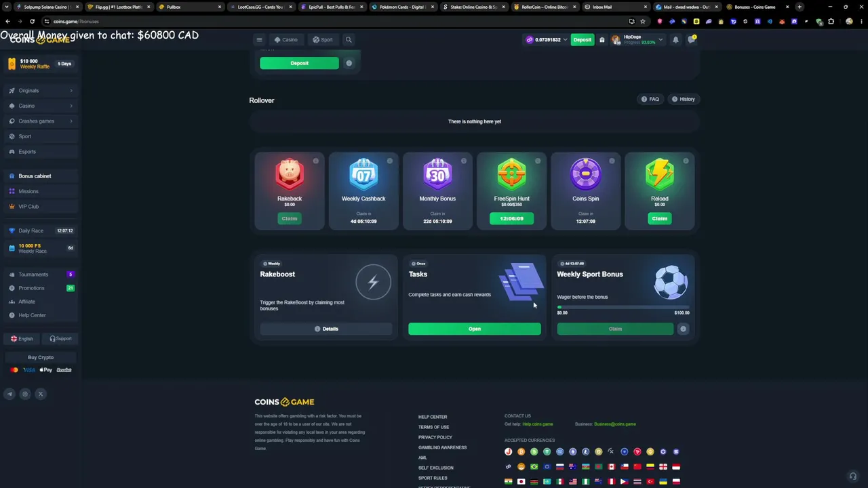Open the Rollover History
The height and width of the screenshot is (488, 868).
[683, 99]
